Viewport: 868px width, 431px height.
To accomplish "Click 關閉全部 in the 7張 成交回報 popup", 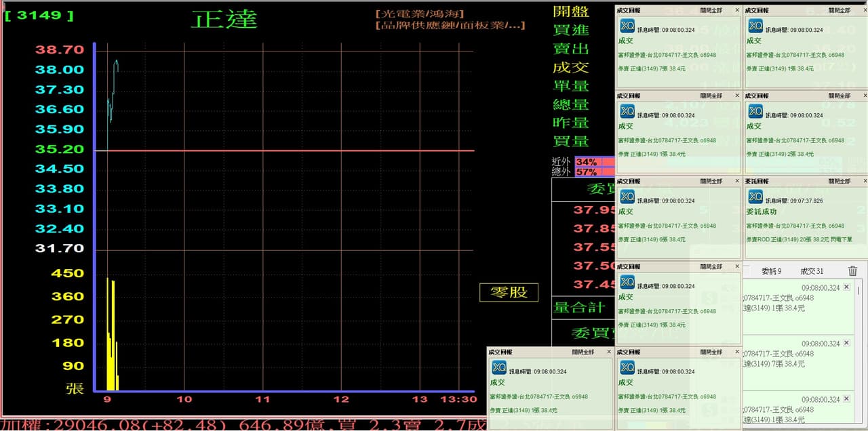I will [711, 10].
